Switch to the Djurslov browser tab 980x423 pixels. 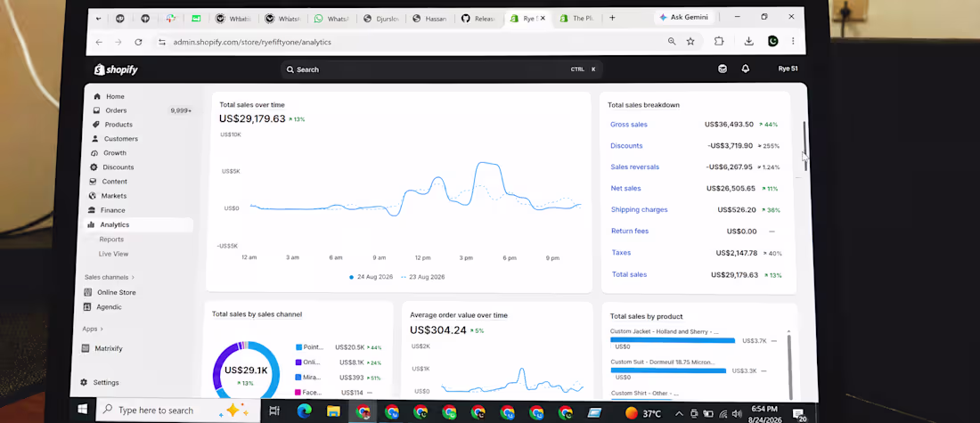[380, 19]
